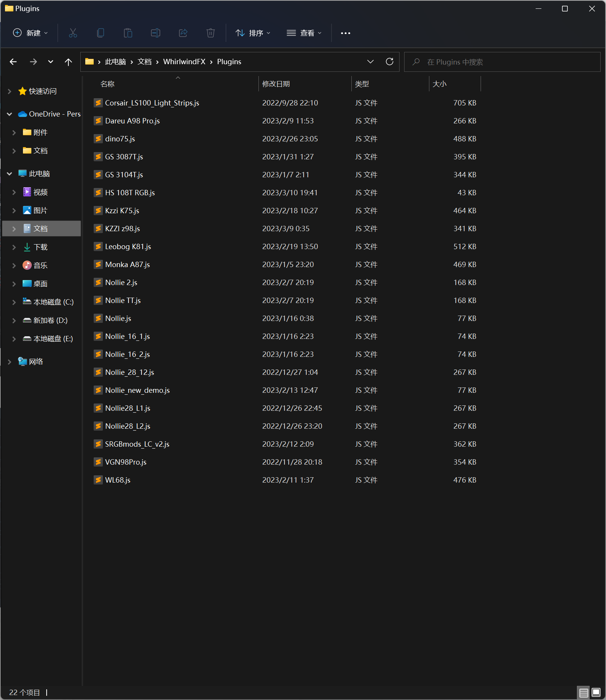Click the 下载 download icon in sidebar
This screenshot has height=700, width=606.
(x=27, y=247)
